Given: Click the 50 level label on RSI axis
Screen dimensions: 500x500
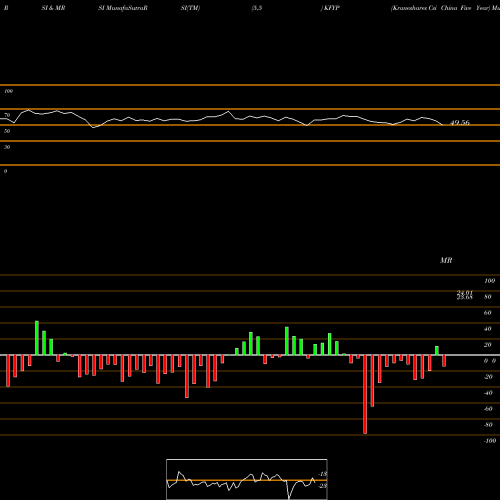Looking at the screenshot, I should point(7,131).
